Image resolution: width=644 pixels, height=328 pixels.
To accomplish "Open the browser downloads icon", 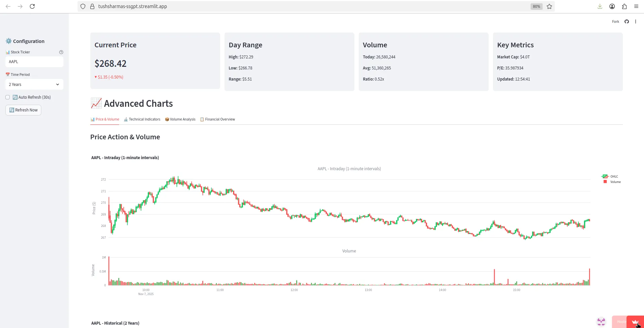I will pyautogui.click(x=600, y=6).
